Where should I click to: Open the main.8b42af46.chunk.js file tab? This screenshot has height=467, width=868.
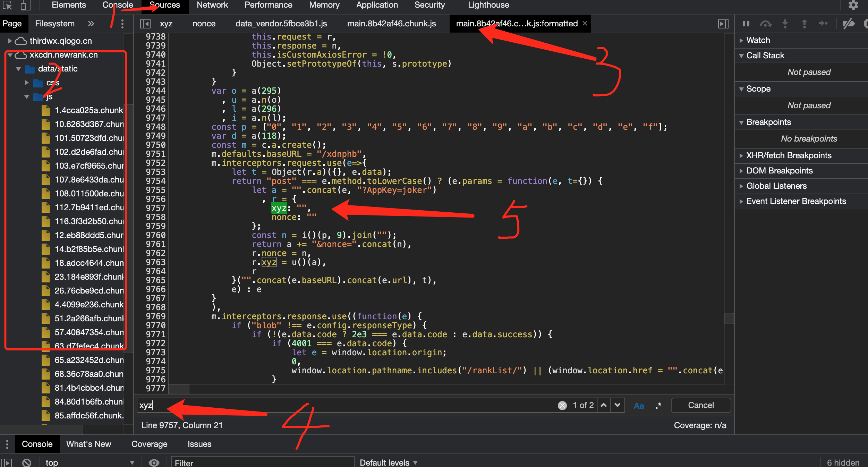[392, 24]
